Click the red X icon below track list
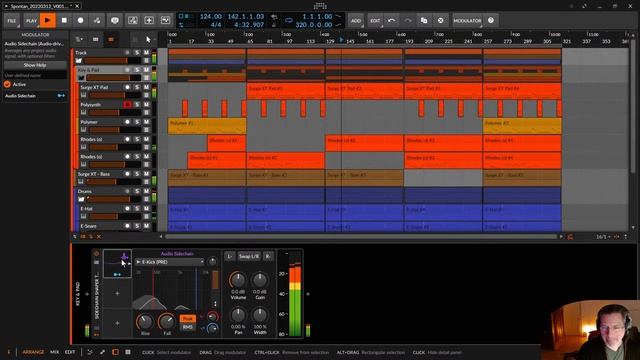This screenshot has width=640, height=360. point(99,236)
